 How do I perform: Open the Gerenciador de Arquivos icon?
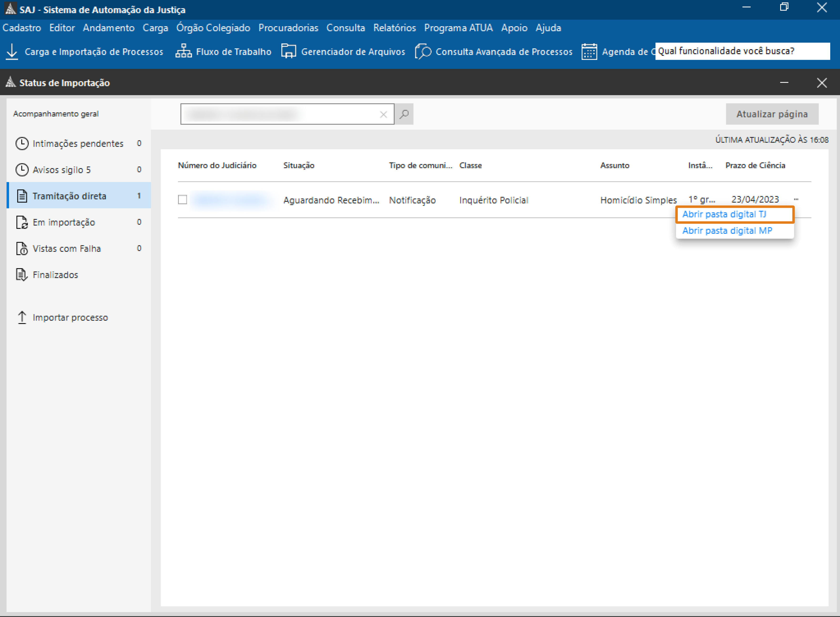288,51
